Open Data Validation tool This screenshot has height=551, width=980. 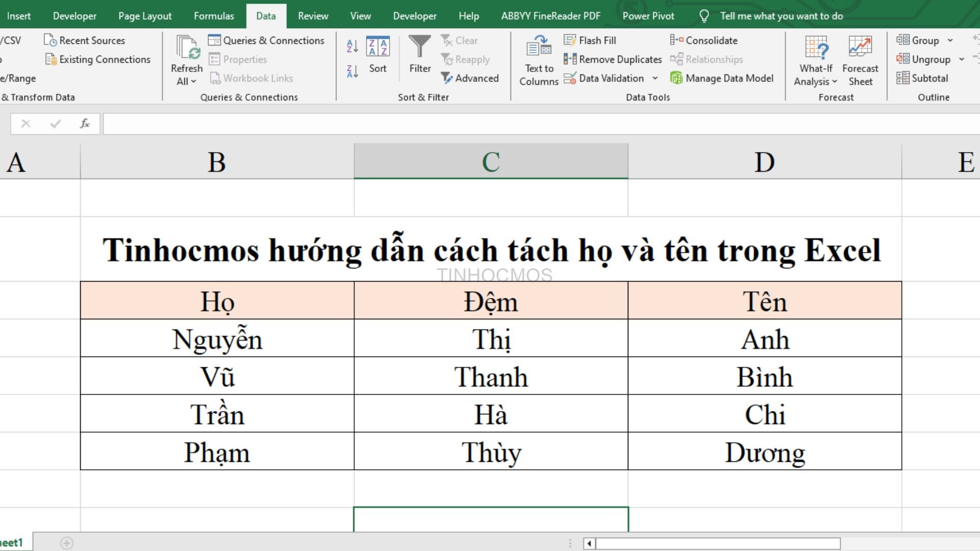[604, 78]
